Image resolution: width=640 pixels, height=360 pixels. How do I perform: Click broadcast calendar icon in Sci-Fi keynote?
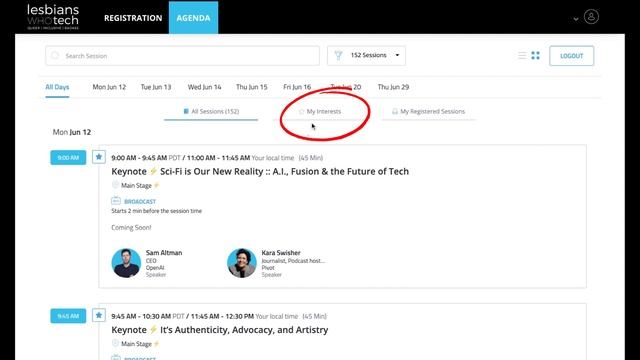pyautogui.click(x=116, y=201)
